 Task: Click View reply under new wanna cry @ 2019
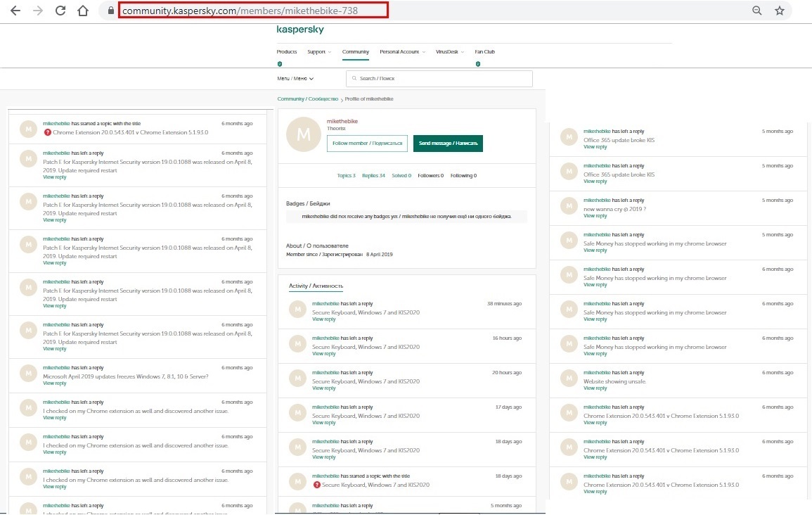tap(595, 216)
